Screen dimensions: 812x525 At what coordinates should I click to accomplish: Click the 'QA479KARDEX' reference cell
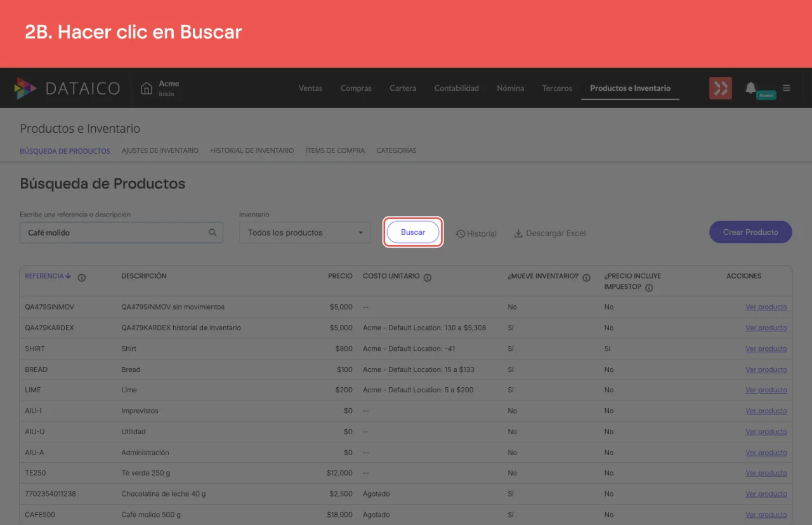click(49, 328)
